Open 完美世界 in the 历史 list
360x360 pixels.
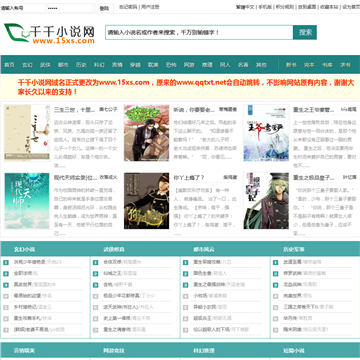pos(293,296)
